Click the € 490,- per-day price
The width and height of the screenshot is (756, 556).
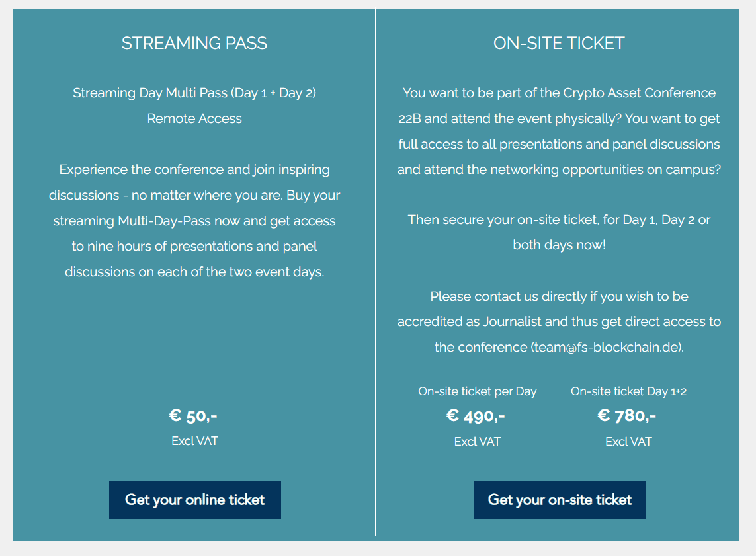pos(476,416)
